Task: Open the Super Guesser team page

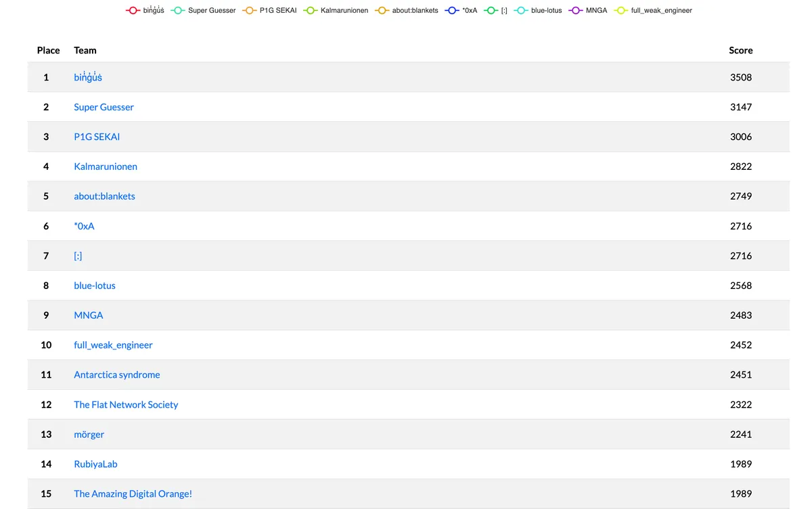Action: pos(104,107)
